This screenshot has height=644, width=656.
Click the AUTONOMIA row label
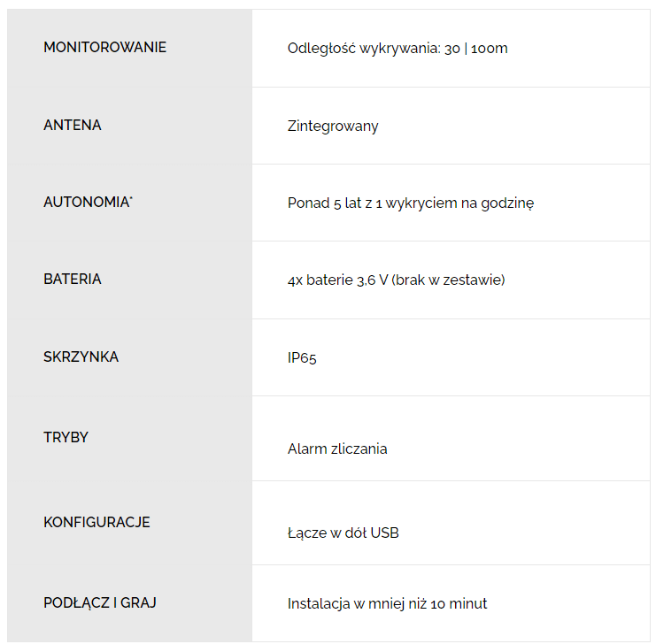(87, 202)
